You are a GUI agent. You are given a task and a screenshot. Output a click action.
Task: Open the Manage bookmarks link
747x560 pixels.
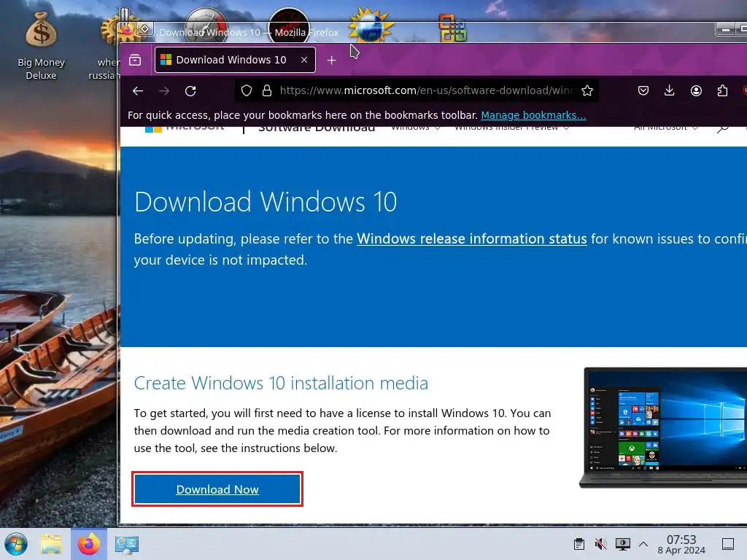(x=533, y=115)
